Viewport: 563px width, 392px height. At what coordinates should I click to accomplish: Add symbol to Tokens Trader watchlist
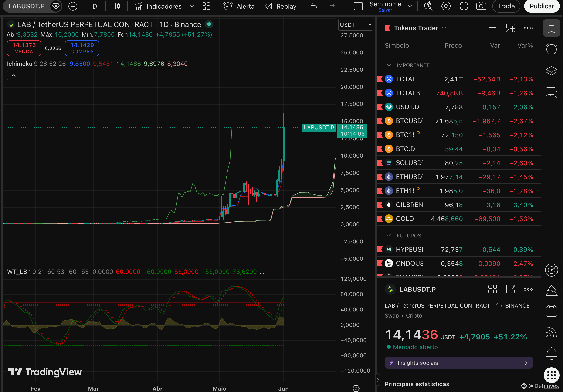click(x=493, y=28)
